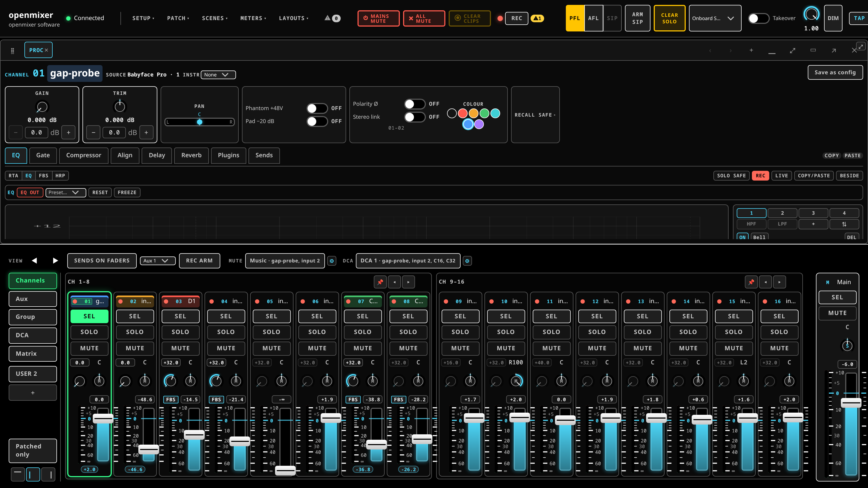
Task: Add a new layer with plus button
Action: 33,393
